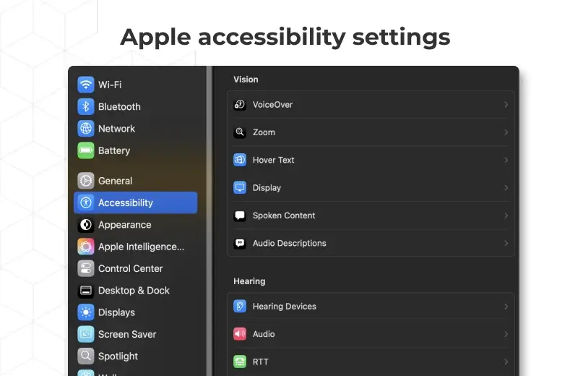Click the VoiceOver icon
588x376 pixels.
tap(240, 105)
